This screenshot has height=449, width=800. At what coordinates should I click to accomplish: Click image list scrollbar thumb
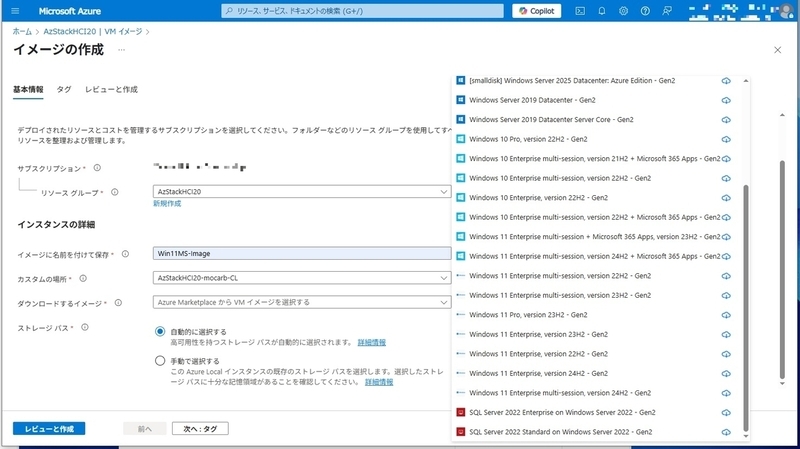(x=745, y=308)
